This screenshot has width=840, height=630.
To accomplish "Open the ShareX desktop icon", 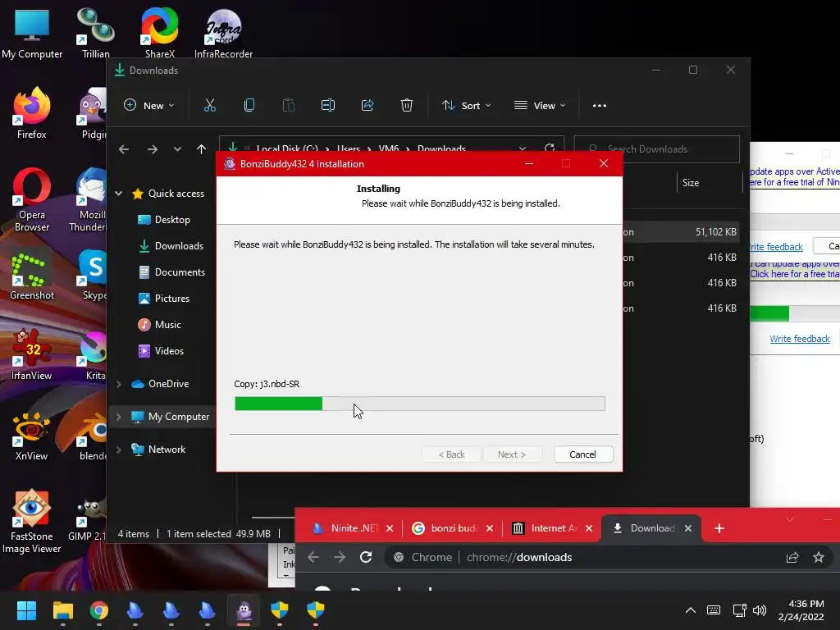I will pos(160,32).
